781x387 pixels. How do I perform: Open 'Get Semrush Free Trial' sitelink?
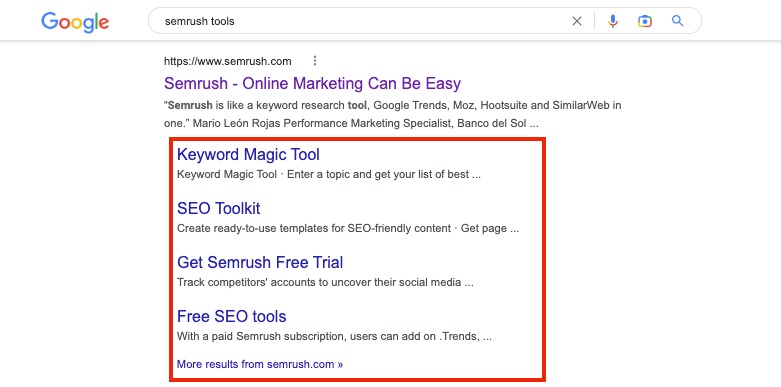point(260,262)
